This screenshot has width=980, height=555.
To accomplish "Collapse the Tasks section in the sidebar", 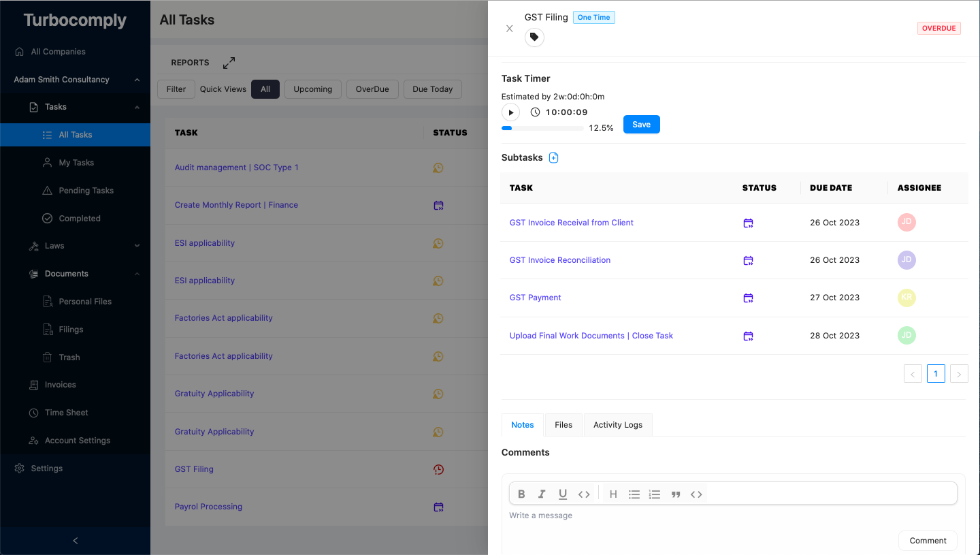I will (x=137, y=107).
